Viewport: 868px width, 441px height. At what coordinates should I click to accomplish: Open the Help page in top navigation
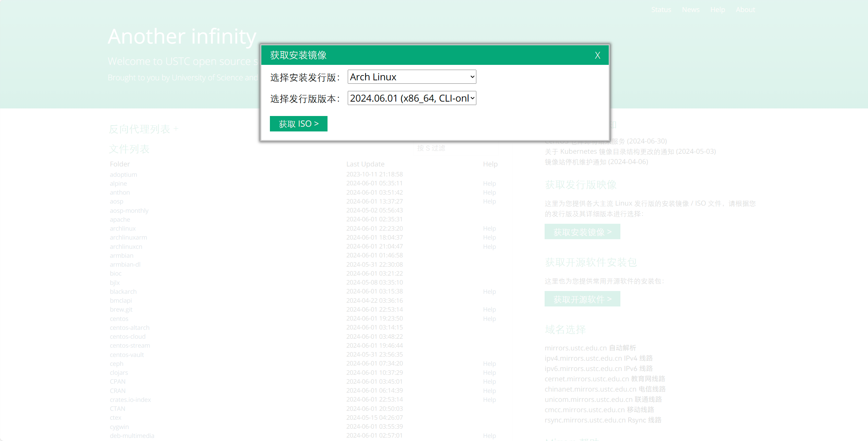(x=717, y=10)
